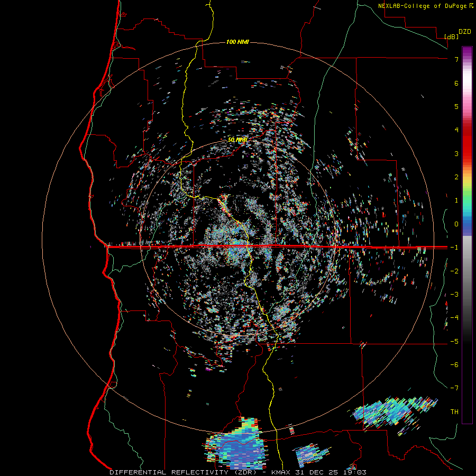The width and height of the screenshot is (476, 476).
Task: Click the 50 NMI range ring label
Action: 237,140
